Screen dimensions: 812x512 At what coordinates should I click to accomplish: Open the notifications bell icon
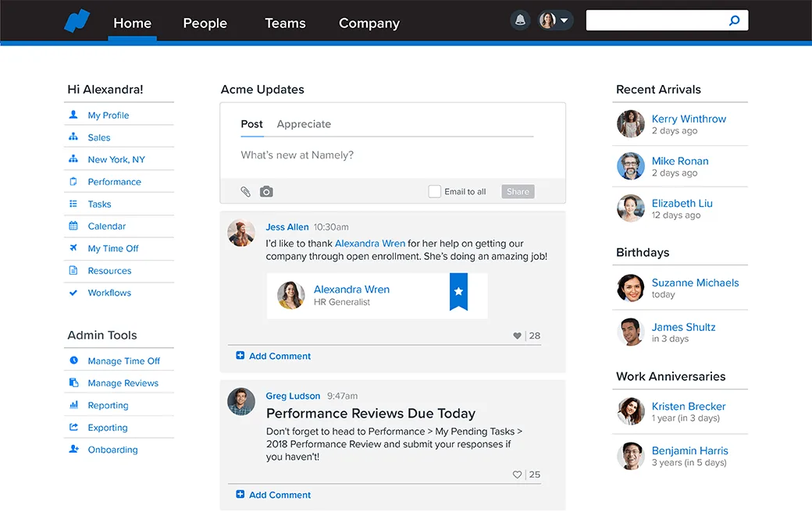point(520,20)
